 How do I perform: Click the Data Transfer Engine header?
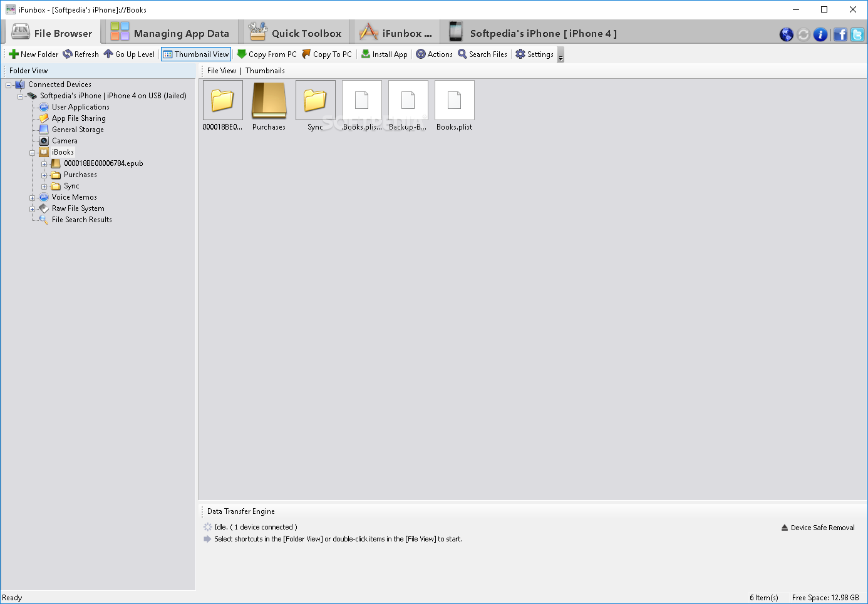click(x=240, y=511)
